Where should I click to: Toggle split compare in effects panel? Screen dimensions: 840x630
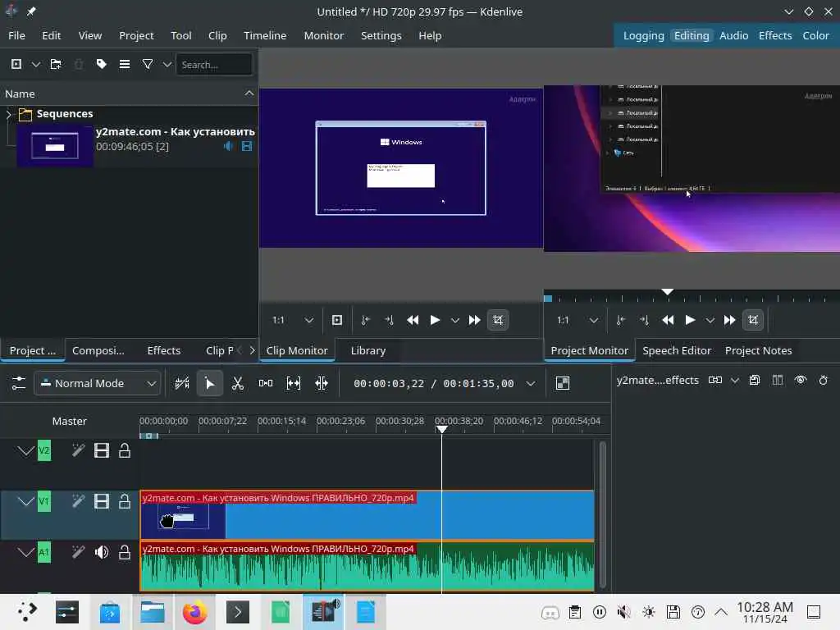tap(778, 380)
